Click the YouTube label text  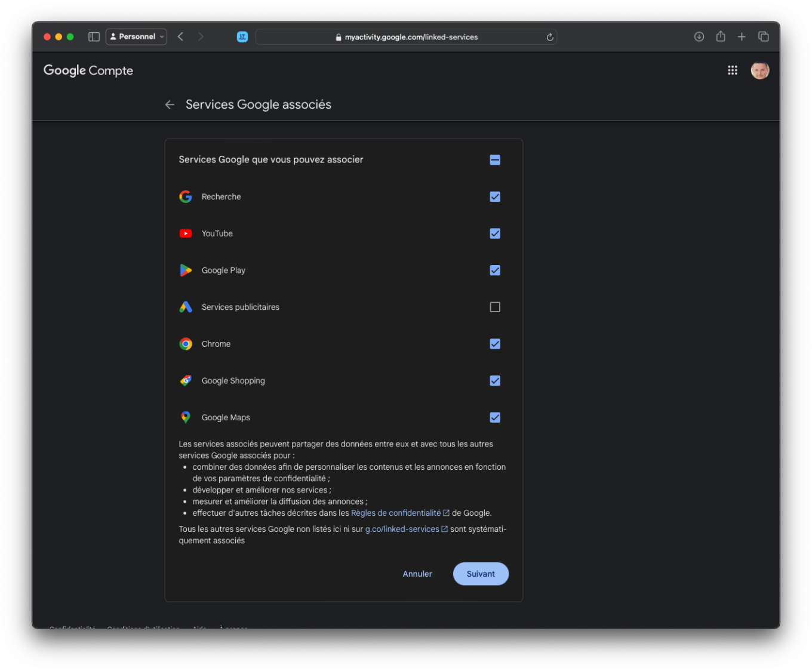point(217,233)
